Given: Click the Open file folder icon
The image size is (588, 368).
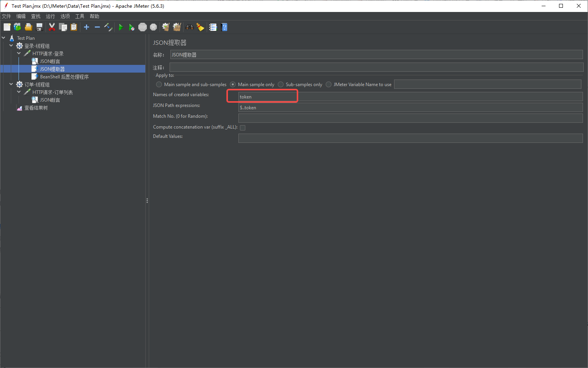Looking at the screenshot, I should (x=28, y=27).
